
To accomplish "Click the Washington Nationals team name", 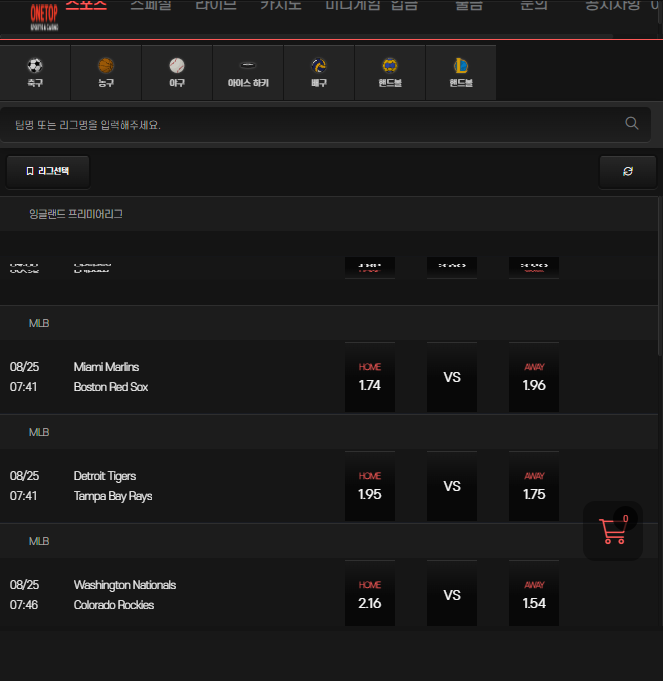I will 125,585.
